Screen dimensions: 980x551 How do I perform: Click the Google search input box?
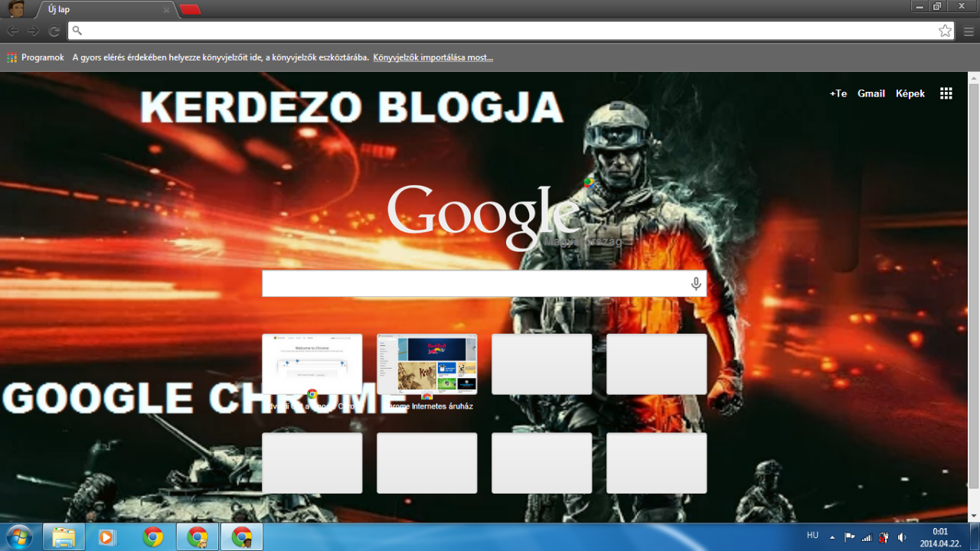point(475,284)
